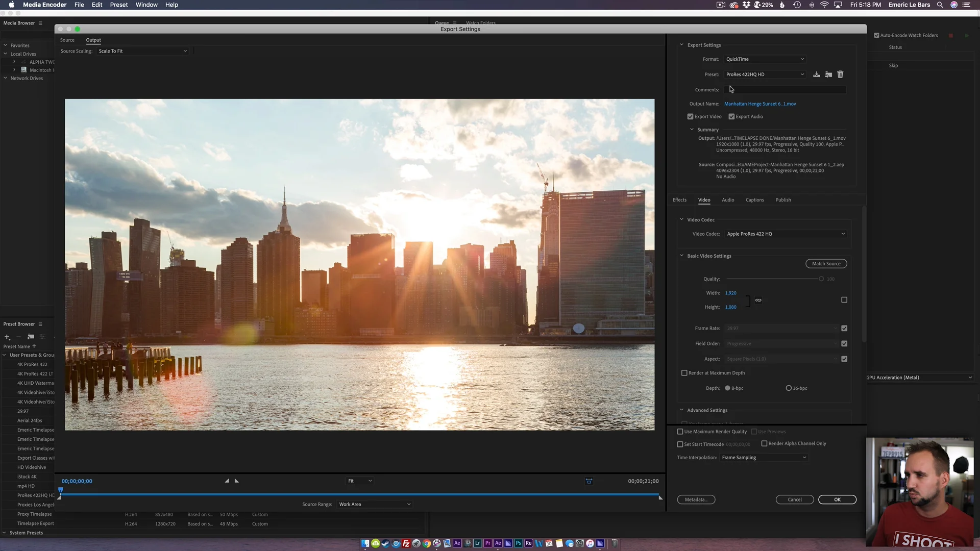Open the Source Range dropdown

pyautogui.click(x=374, y=505)
